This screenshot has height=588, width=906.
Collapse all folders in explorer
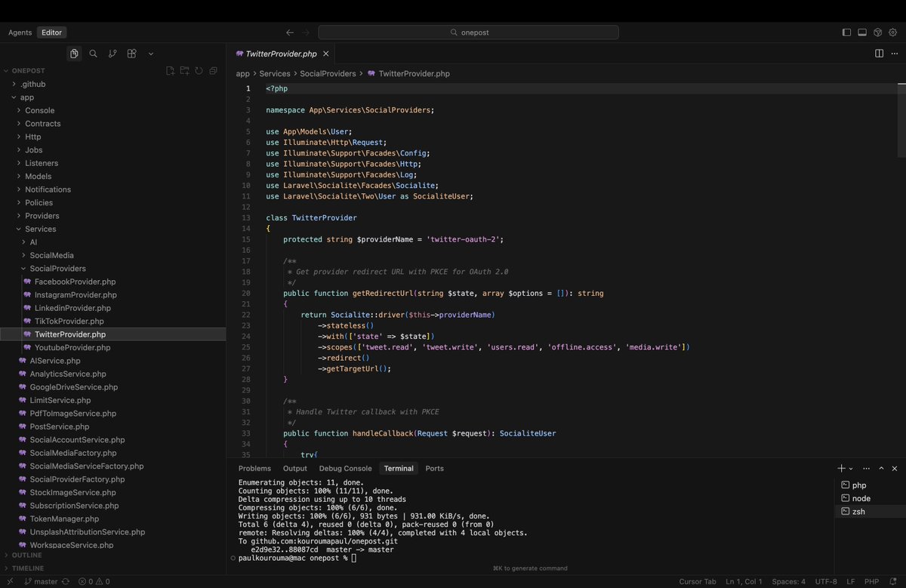[x=213, y=71]
